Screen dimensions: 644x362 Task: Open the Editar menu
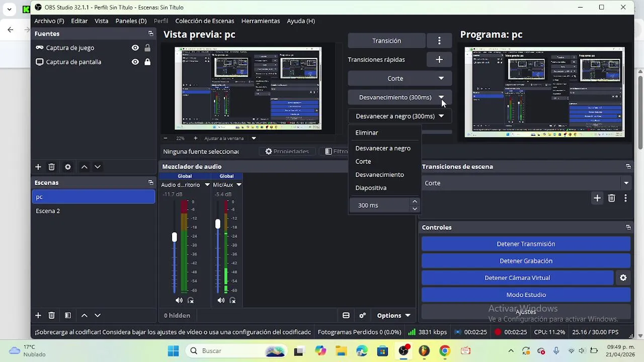[79, 21]
